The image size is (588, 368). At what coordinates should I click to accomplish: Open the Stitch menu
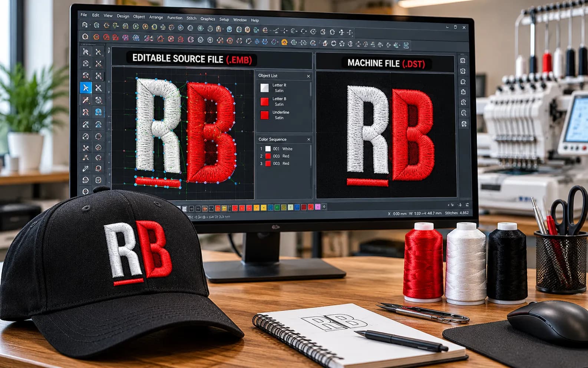click(x=192, y=18)
